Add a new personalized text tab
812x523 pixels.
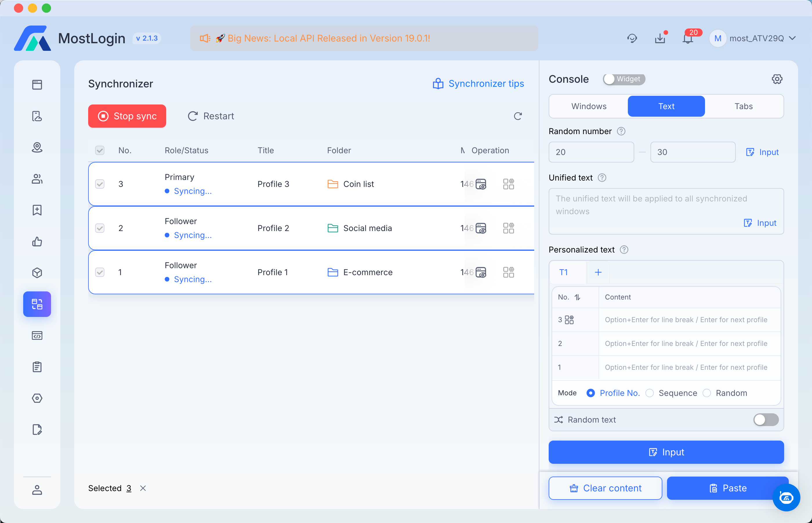tap(598, 272)
